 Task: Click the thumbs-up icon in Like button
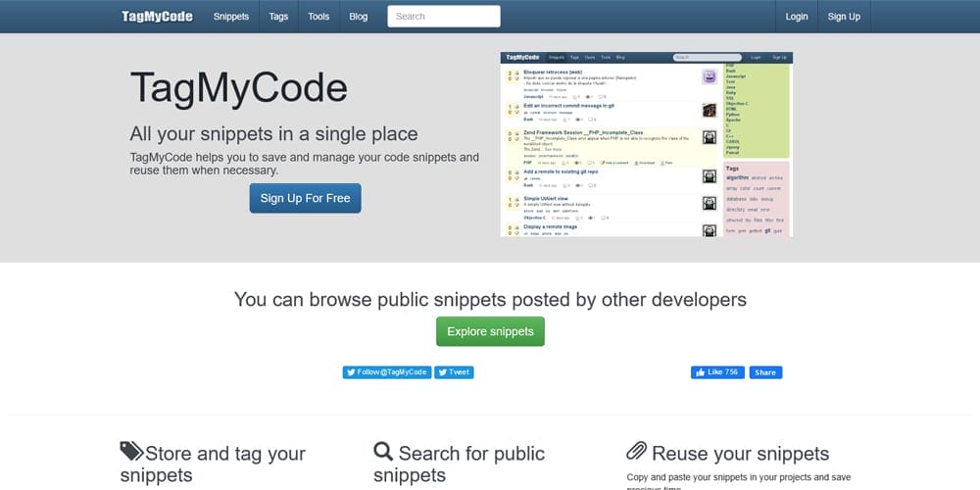(x=700, y=372)
